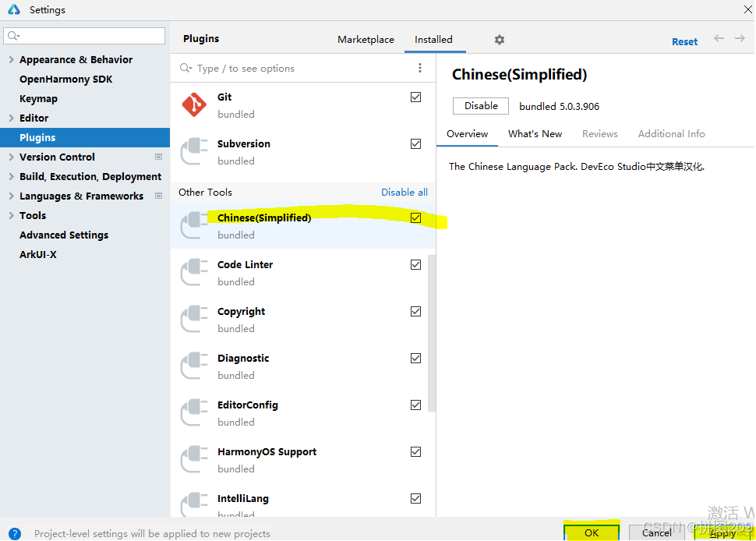Viewport: 756px width, 541px height.
Task: Click the Apply button
Action: point(722,532)
